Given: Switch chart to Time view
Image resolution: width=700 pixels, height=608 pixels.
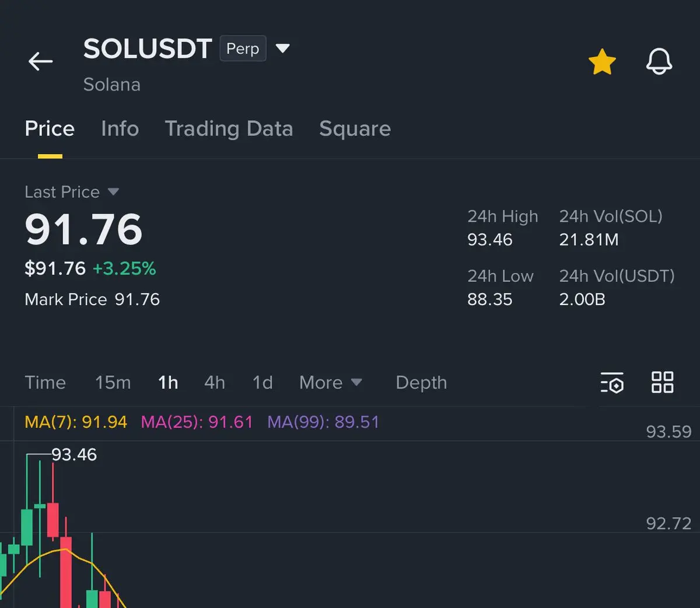Looking at the screenshot, I should tap(45, 383).
